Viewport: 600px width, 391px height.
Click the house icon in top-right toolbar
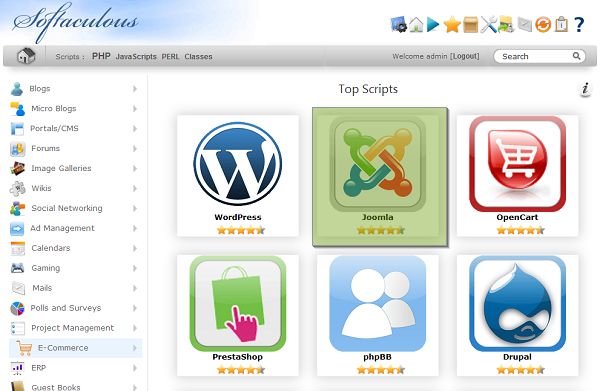point(416,25)
